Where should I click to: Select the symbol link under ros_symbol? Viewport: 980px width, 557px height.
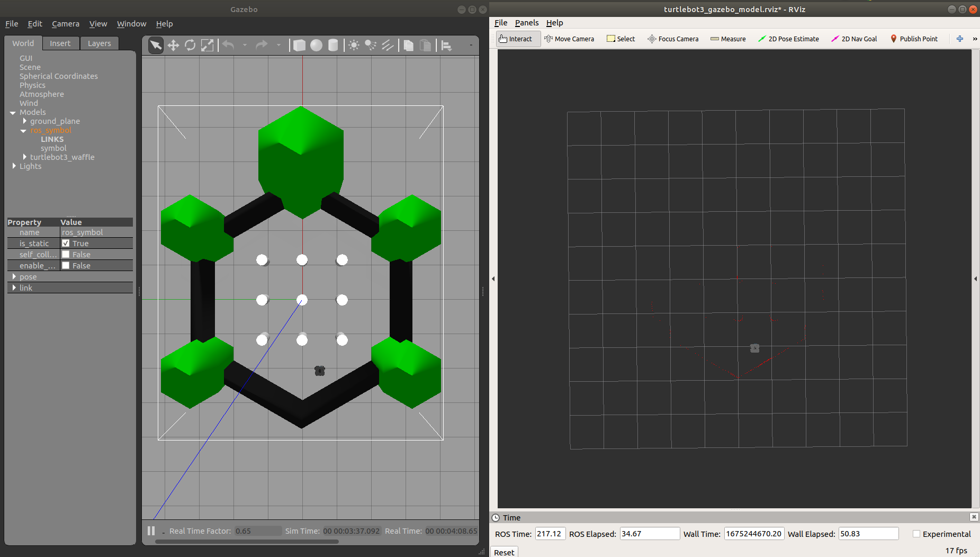click(x=53, y=148)
